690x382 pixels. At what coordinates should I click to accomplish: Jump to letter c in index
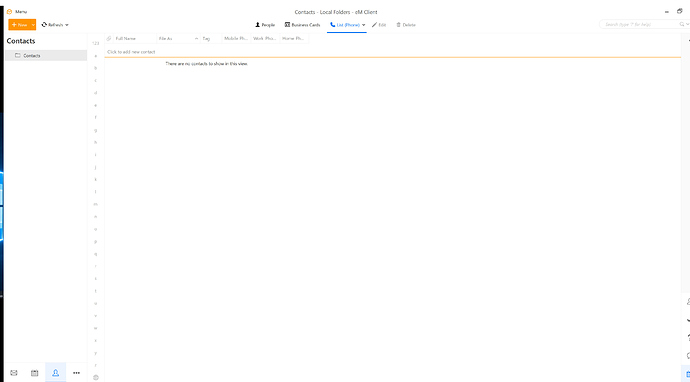click(x=95, y=81)
